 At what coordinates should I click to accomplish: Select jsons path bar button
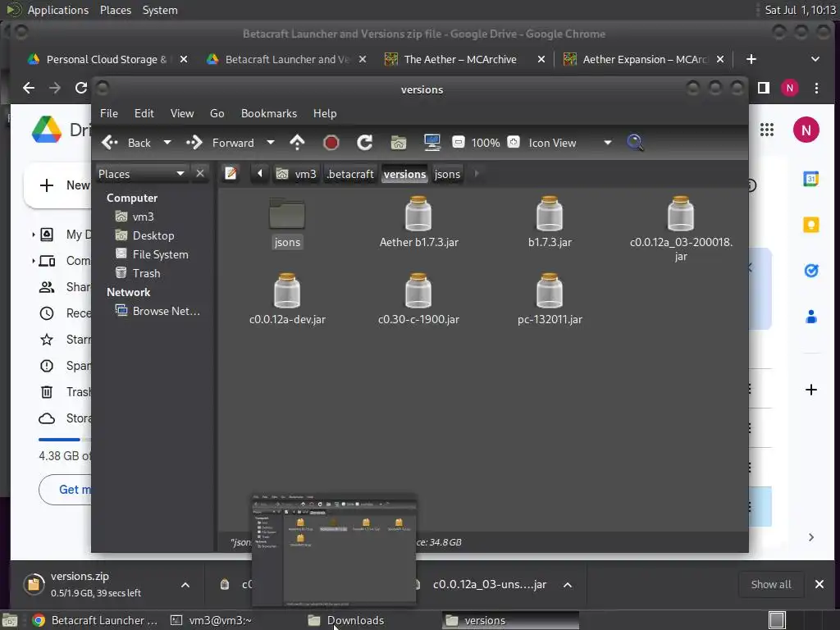447,174
